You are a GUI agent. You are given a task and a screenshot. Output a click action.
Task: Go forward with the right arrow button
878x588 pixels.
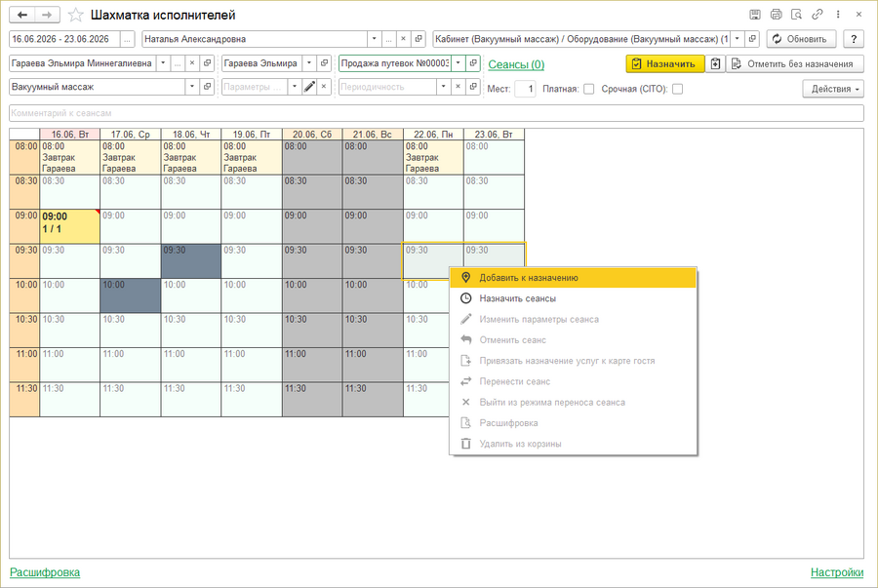[x=48, y=15]
